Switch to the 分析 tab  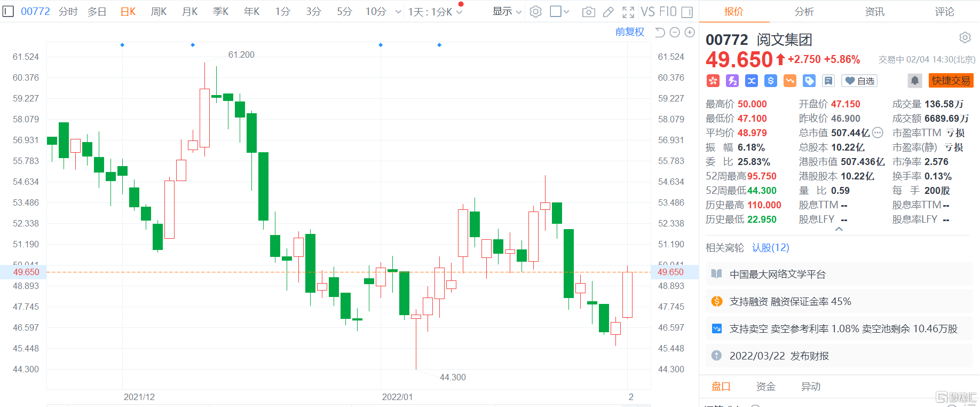point(804,12)
